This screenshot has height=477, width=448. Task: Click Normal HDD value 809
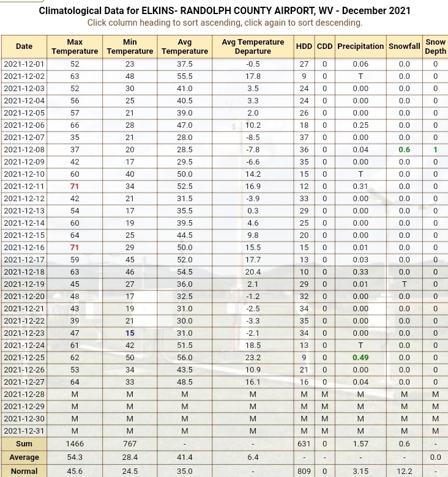(304, 471)
